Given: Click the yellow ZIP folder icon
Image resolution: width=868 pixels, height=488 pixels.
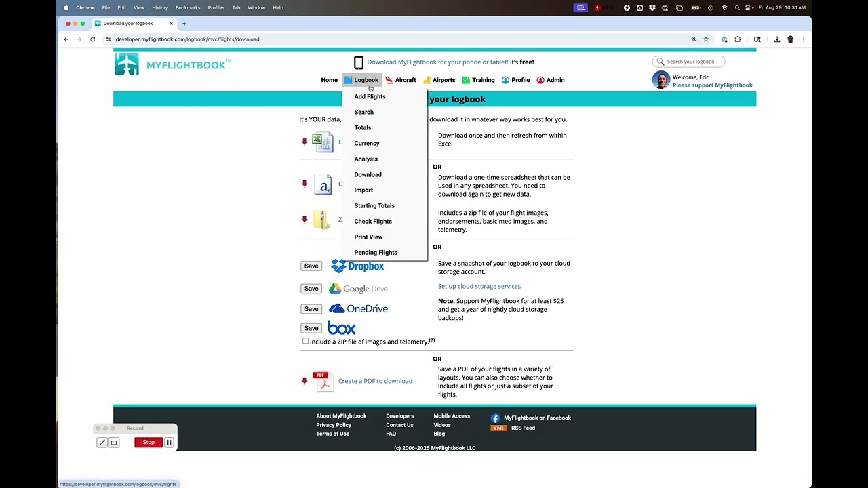Looking at the screenshot, I should [x=322, y=219].
